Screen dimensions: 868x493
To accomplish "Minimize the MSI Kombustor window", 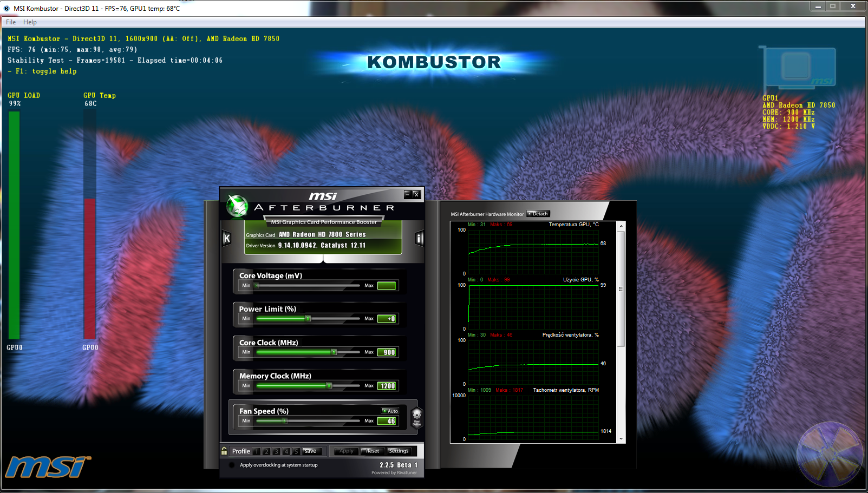I will [818, 6].
